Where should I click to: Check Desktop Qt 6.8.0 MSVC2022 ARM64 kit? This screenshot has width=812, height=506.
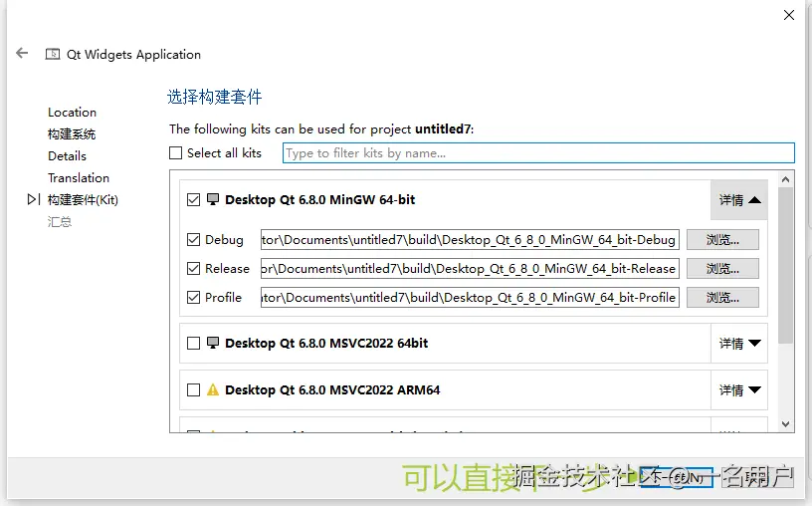click(193, 389)
